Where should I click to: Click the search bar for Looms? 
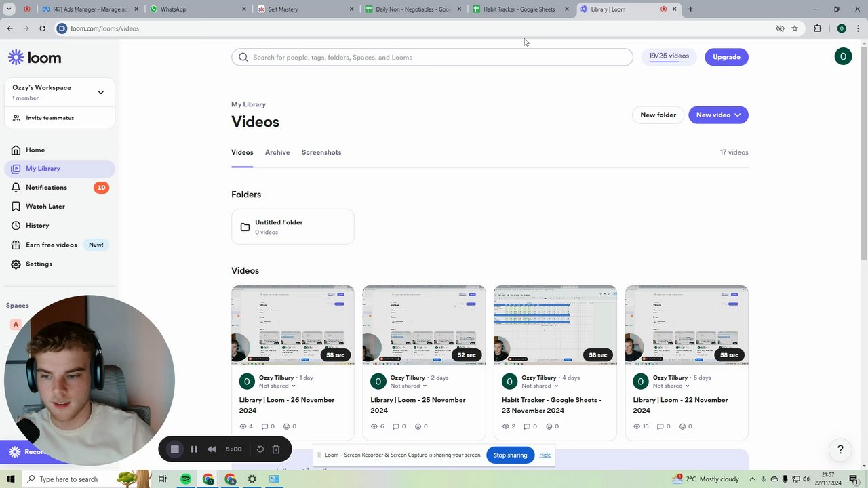432,57
